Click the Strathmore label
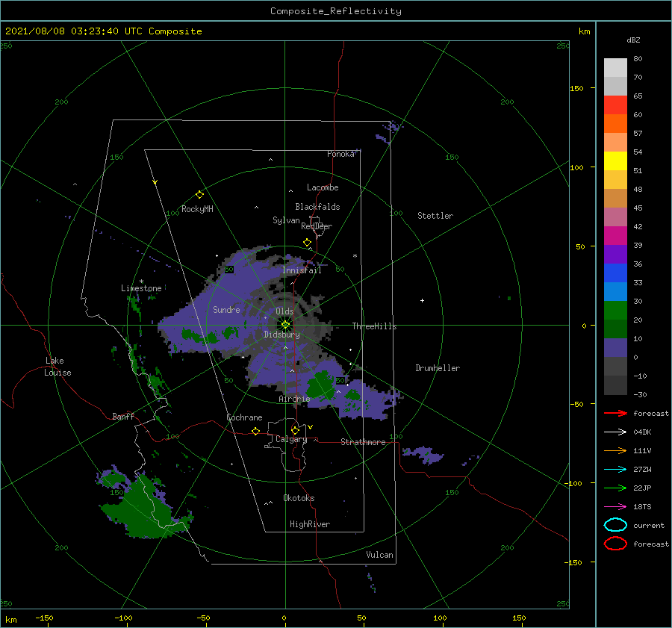 (x=363, y=442)
